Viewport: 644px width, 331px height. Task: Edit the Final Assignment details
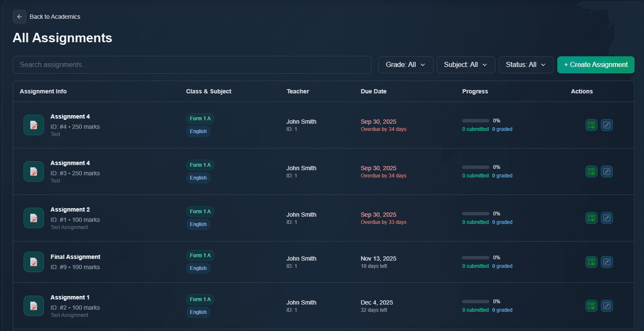(x=607, y=262)
